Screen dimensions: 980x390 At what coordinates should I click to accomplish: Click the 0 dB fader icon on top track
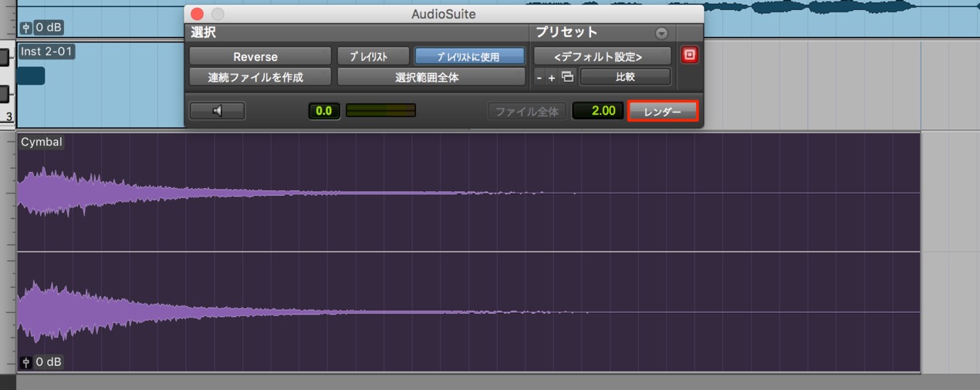26,29
